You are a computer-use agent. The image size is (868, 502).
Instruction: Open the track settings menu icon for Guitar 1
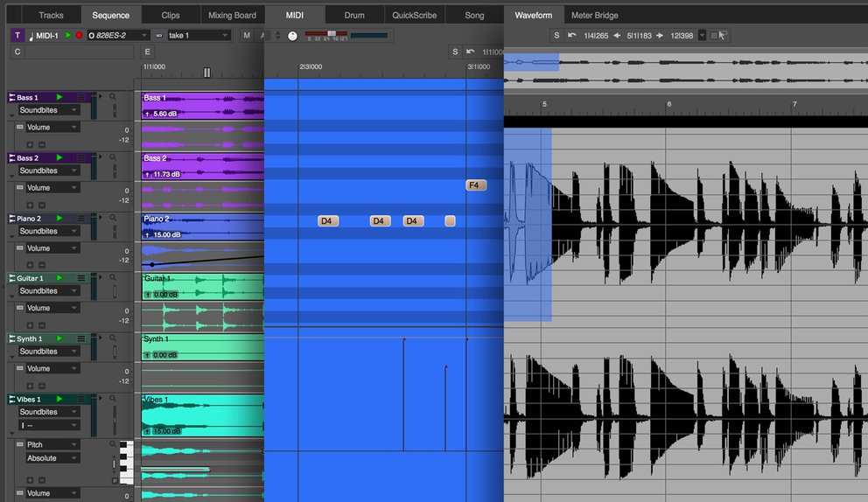coord(81,278)
